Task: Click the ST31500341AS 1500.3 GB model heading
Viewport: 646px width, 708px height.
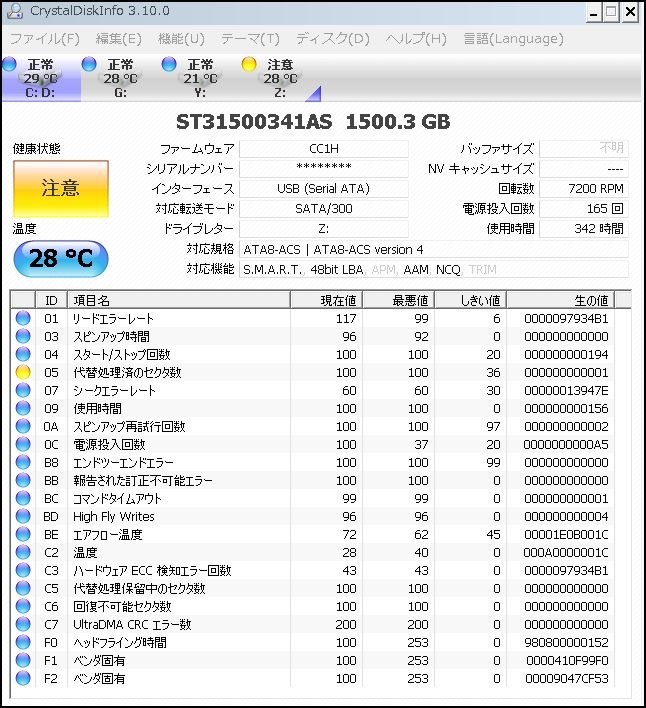Action: (x=313, y=122)
